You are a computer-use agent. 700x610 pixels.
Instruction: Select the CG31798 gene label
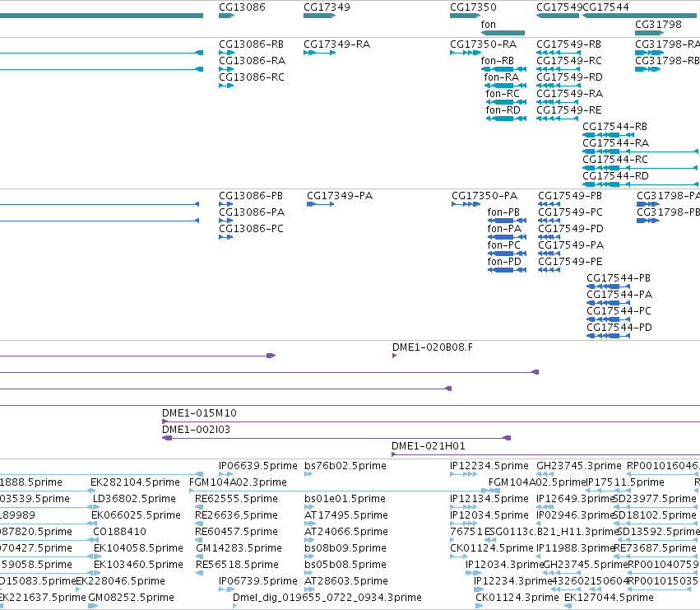(x=659, y=25)
